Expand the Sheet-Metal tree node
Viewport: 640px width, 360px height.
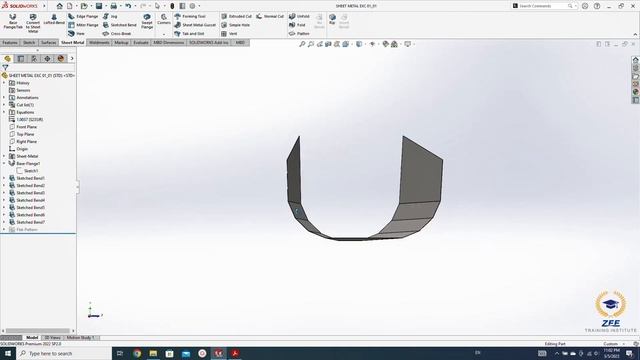point(4,156)
